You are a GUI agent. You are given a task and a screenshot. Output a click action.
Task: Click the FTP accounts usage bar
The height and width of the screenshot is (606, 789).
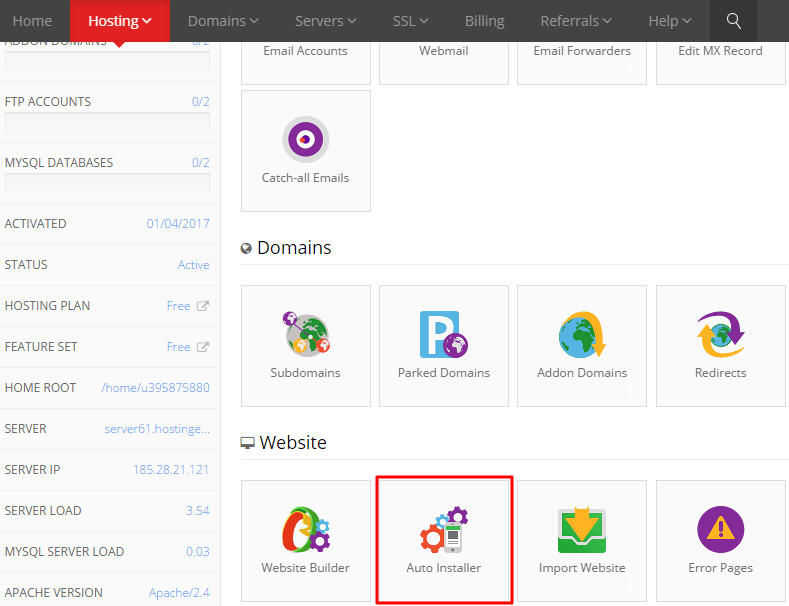point(107,123)
